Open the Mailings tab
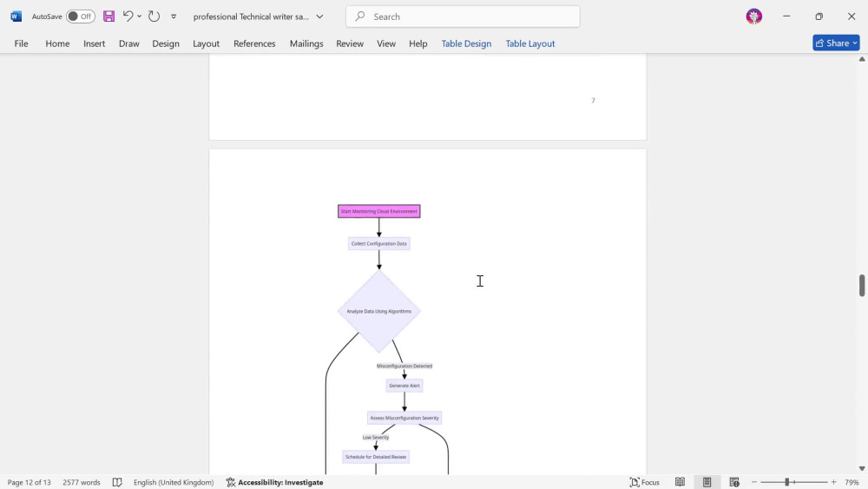 tap(306, 43)
